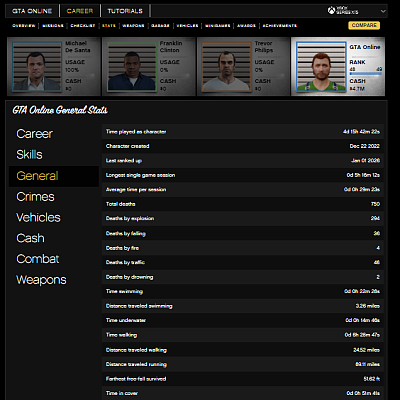Click the 'Time swimming' stat row

tap(243, 291)
